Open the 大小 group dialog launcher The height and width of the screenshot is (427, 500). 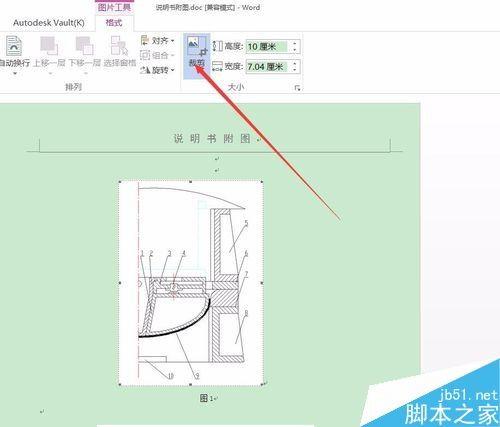297,88
